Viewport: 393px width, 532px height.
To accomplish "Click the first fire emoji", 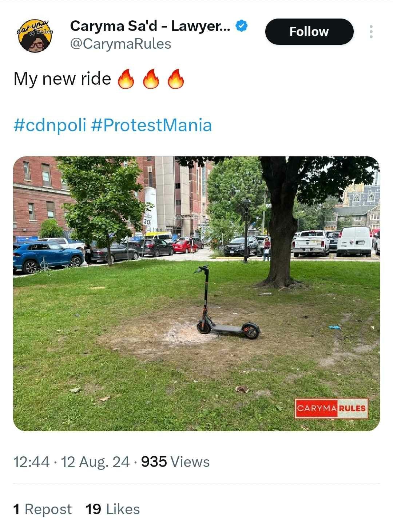I will pyautogui.click(x=126, y=79).
